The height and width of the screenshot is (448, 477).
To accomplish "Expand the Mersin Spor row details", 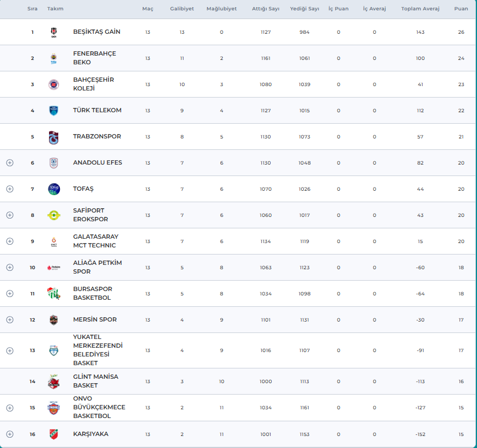I will coord(10,320).
